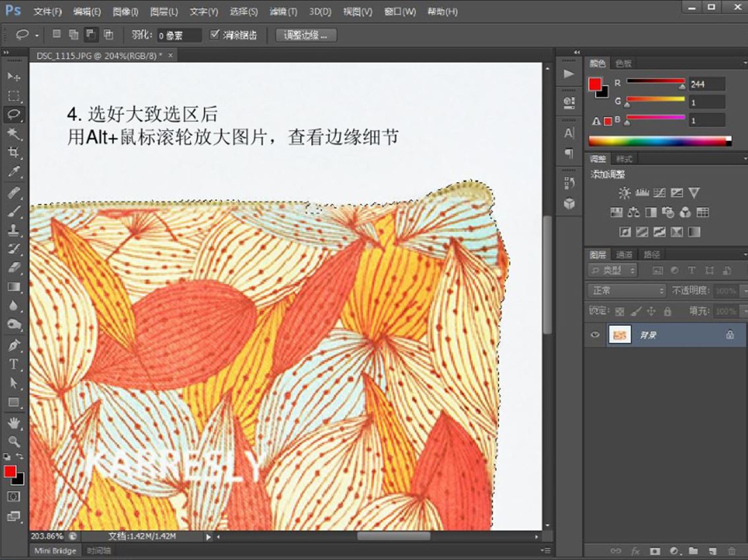
Task: Activate the Hand tool
Action: point(14,423)
